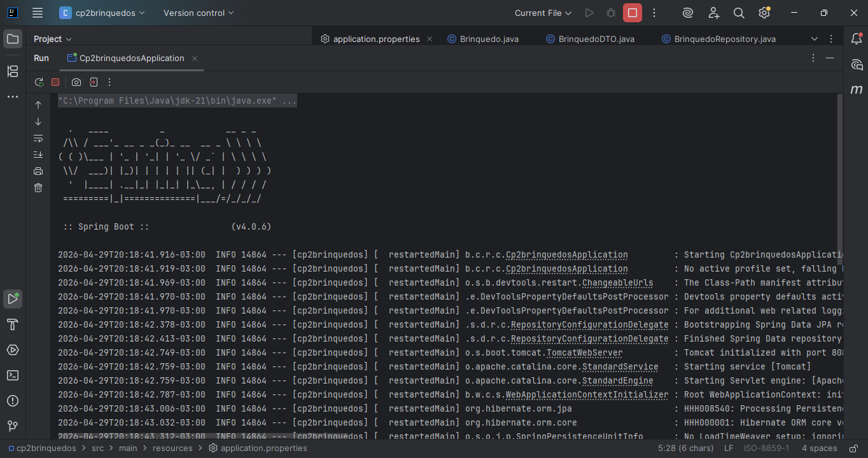The image size is (868, 458).
Task: Click the exit/redirect icon in Run toolbar
Action: click(93, 82)
